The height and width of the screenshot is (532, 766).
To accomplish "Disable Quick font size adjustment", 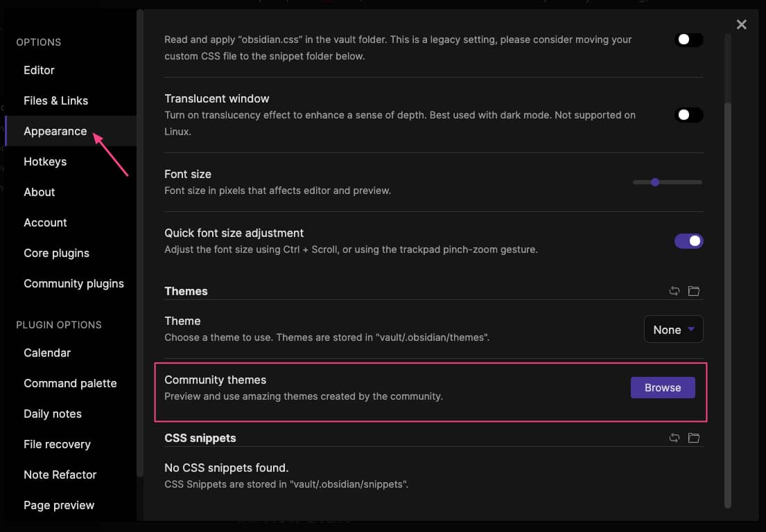I will 689,240.
